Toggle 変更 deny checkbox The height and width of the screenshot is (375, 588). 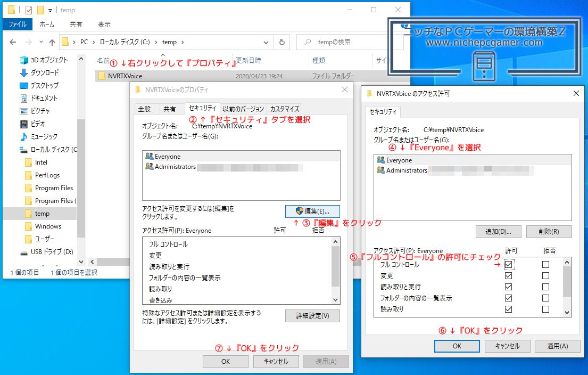click(545, 276)
